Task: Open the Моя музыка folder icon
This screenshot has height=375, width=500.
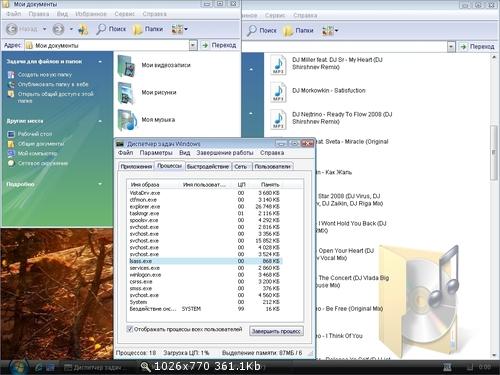Action: [x=127, y=120]
